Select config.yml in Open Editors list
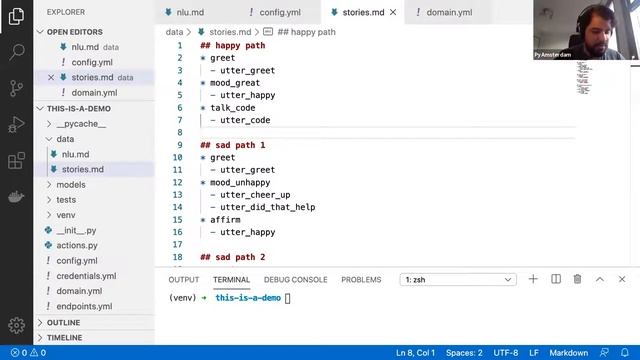The height and width of the screenshot is (360, 640). tap(92, 62)
